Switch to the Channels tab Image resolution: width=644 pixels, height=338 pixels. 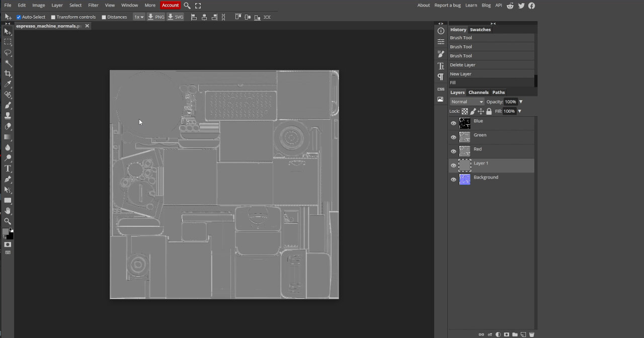pos(478,92)
